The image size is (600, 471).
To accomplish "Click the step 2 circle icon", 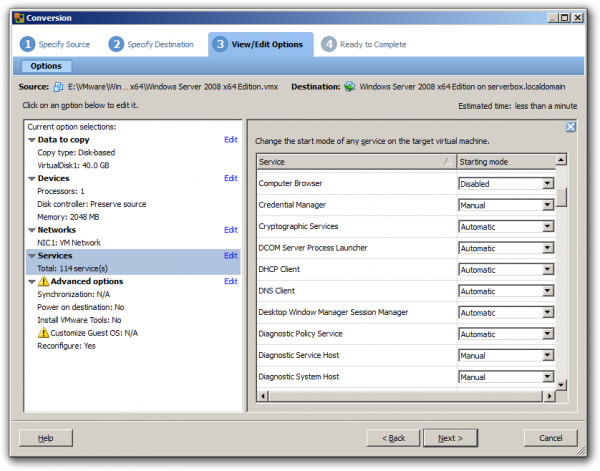I will pos(116,44).
